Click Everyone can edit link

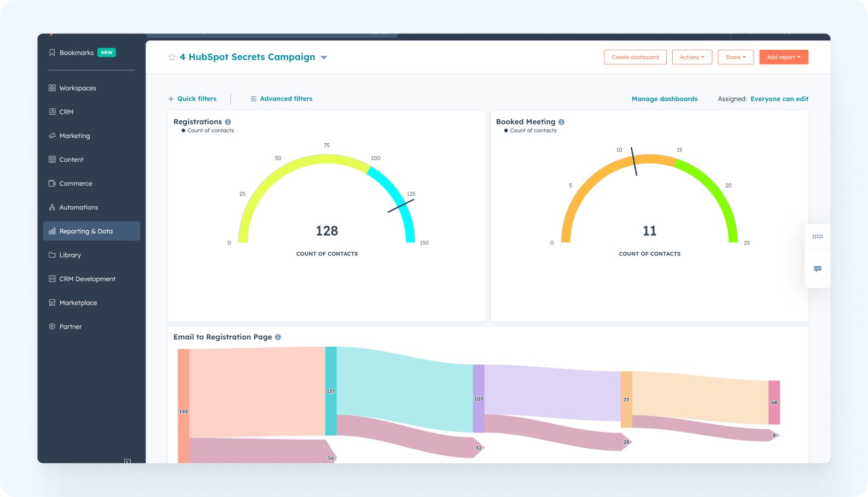click(x=779, y=99)
